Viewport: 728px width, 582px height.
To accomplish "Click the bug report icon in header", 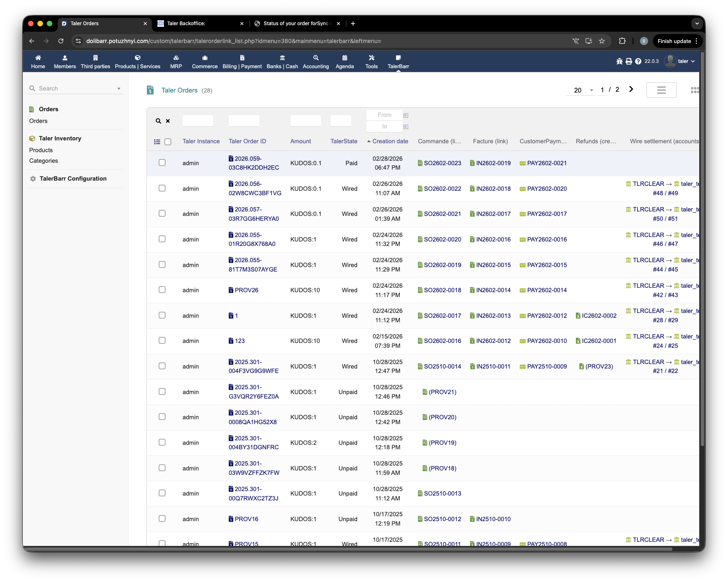I will pyautogui.click(x=619, y=61).
